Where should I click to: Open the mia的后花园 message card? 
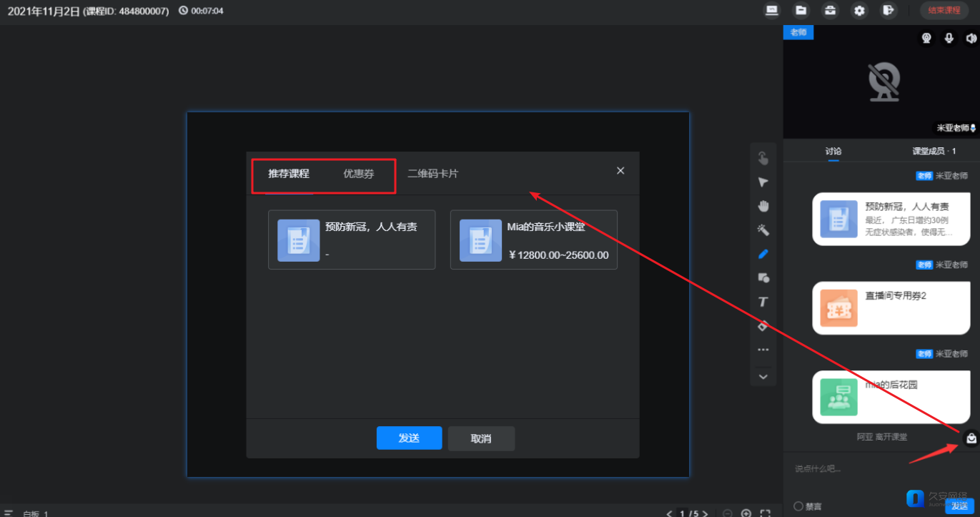[891, 397]
